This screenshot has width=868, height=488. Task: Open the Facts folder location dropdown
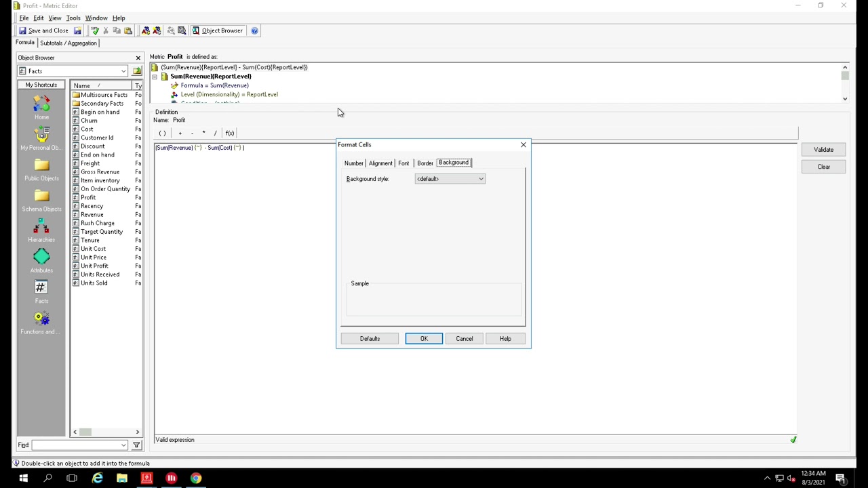click(x=123, y=71)
